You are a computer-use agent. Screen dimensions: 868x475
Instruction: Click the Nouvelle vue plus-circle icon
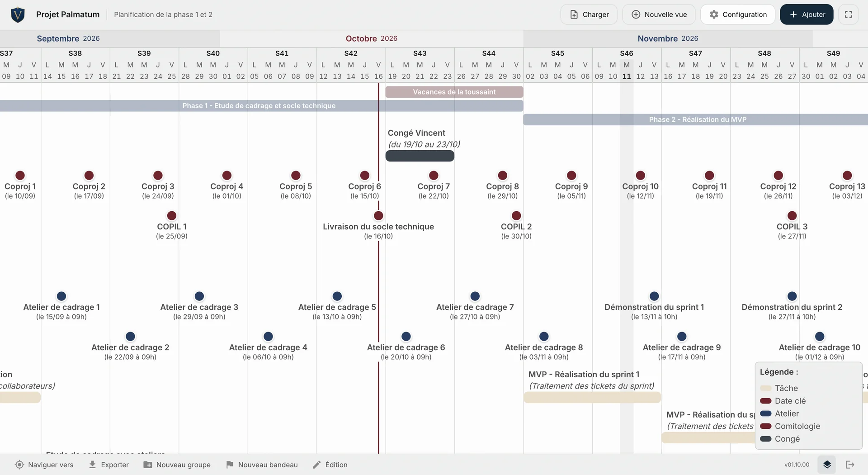click(x=636, y=14)
